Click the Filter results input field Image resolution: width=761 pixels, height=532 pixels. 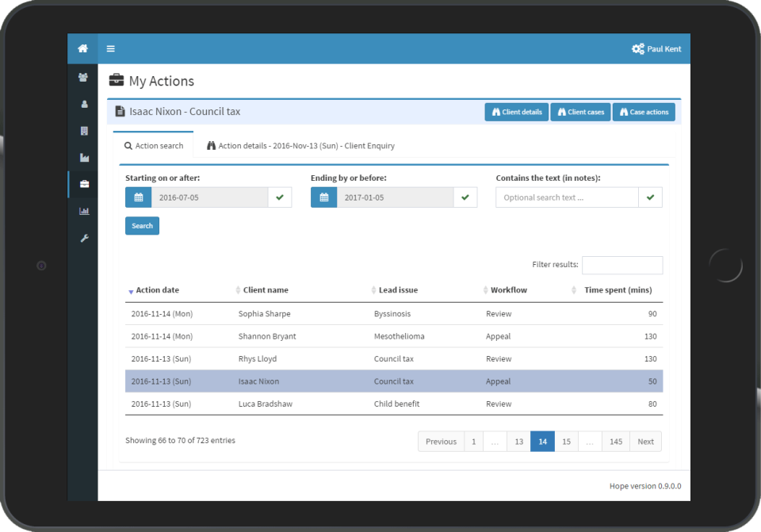(621, 265)
